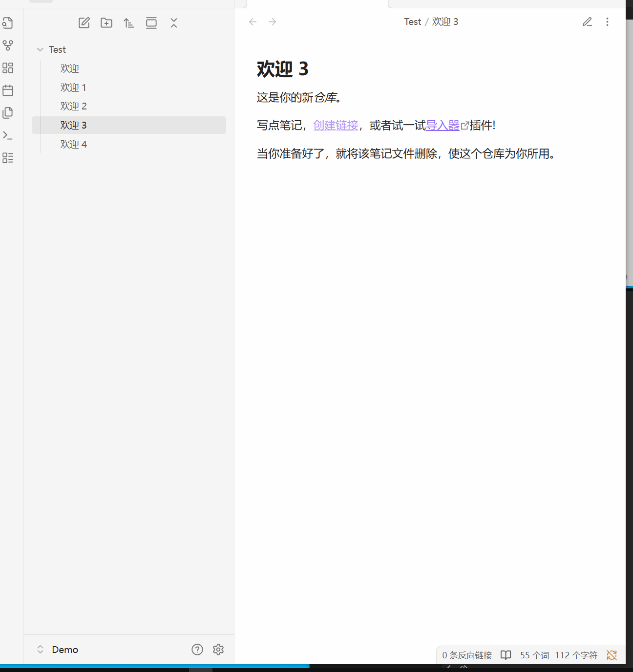Screen dimensions: 633x672
Task: Open the 导入器 external link
Action: tap(443, 126)
